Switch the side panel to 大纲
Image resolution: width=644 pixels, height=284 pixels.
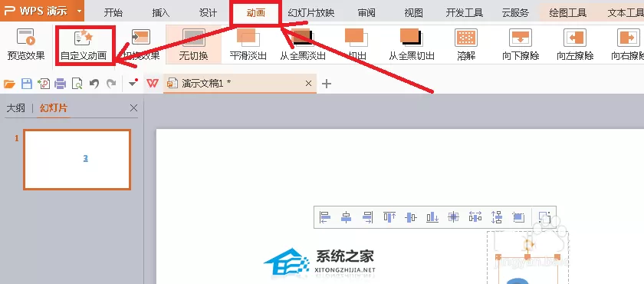point(16,108)
